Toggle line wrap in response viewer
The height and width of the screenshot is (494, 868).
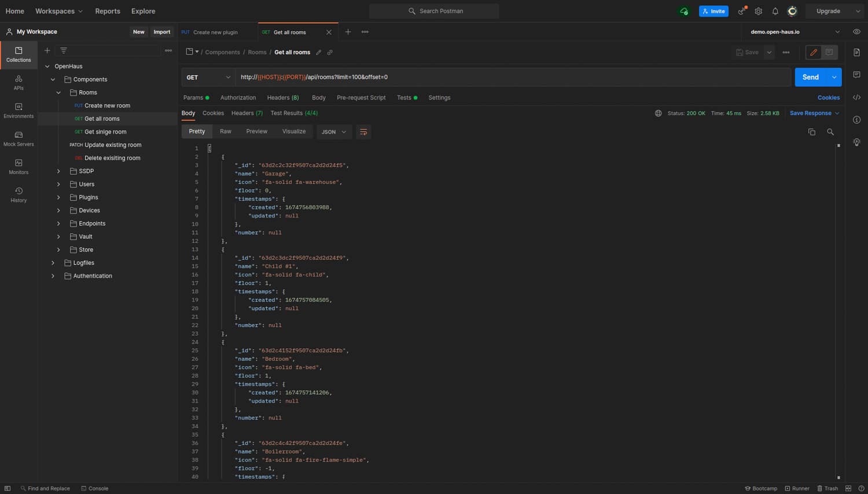click(x=363, y=132)
